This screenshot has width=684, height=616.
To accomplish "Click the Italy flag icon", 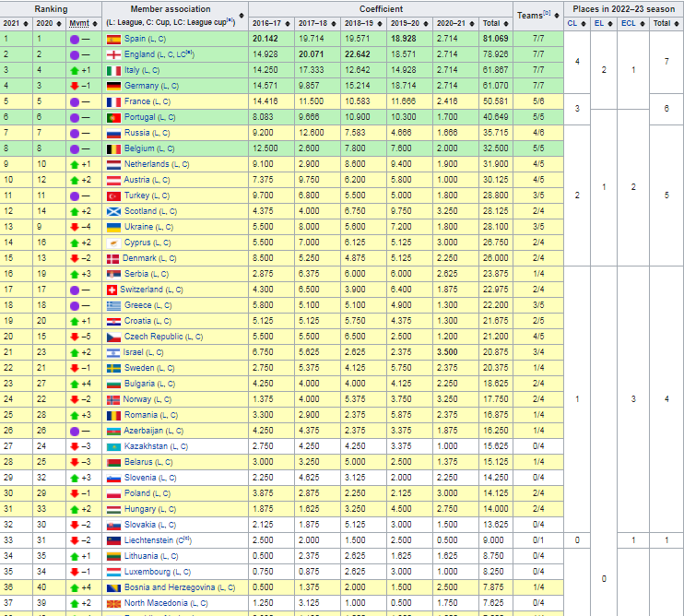I will tap(114, 71).
